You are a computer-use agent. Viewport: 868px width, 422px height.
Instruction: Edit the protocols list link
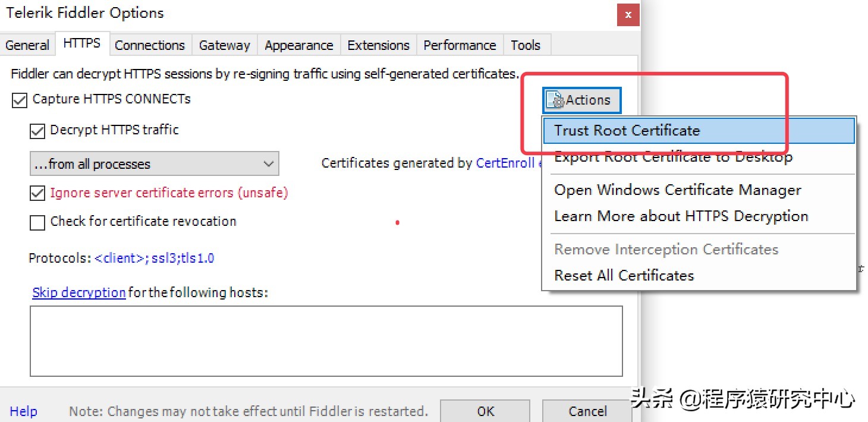154,259
